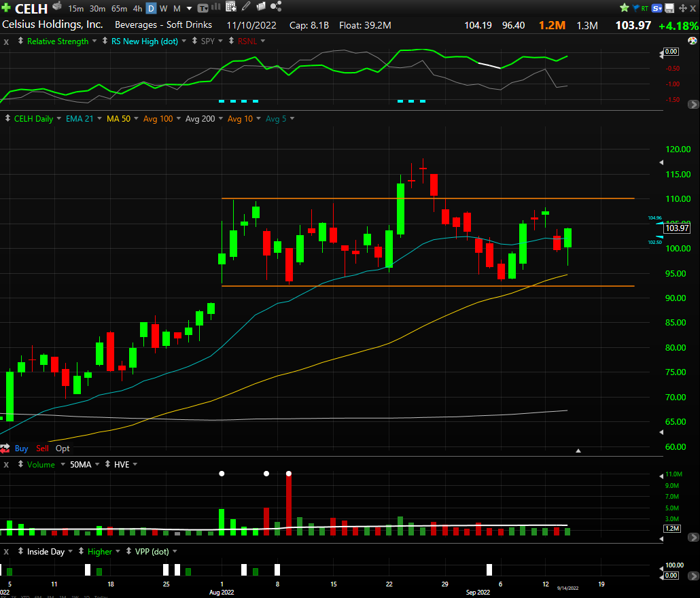
Task: Expand the RS New High (dot) dropdown
Action: click(x=183, y=41)
